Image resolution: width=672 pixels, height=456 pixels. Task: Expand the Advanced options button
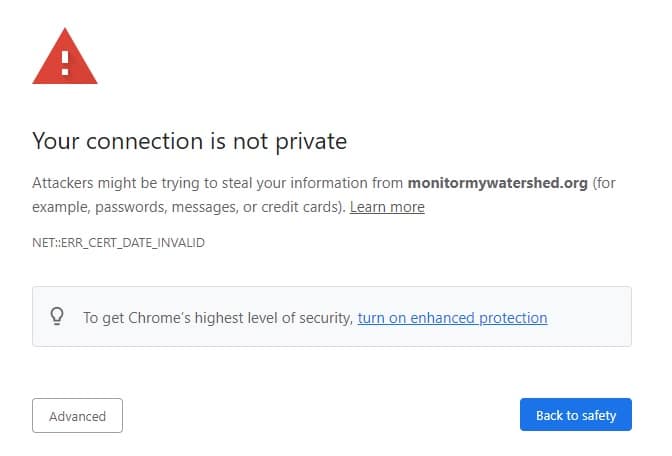point(77,415)
